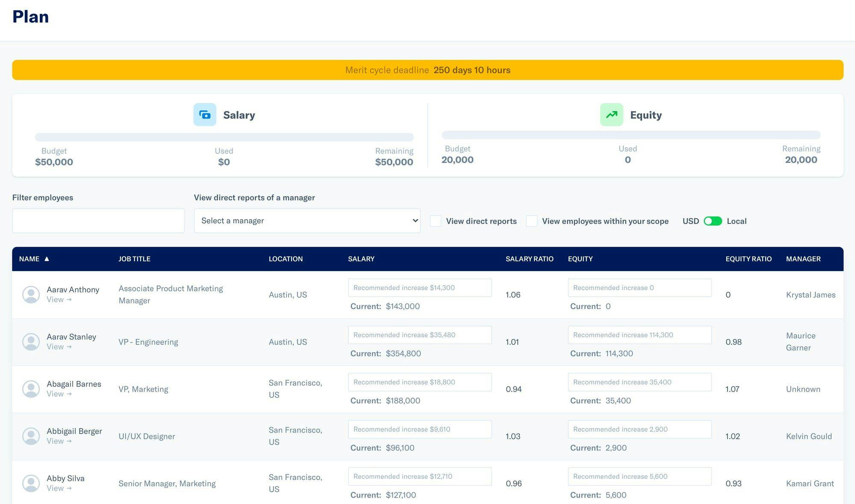The width and height of the screenshot is (855, 504).
Task: Sort by the Job Title column header
Action: click(134, 259)
